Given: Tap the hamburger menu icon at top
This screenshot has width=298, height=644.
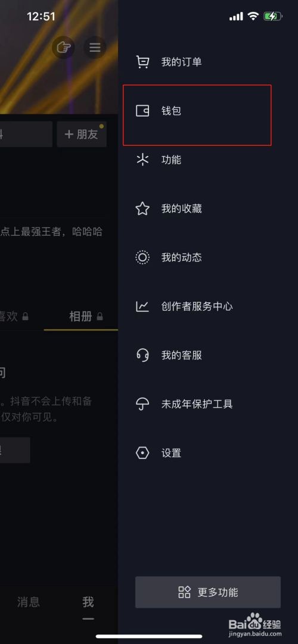Looking at the screenshot, I should tap(95, 48).
